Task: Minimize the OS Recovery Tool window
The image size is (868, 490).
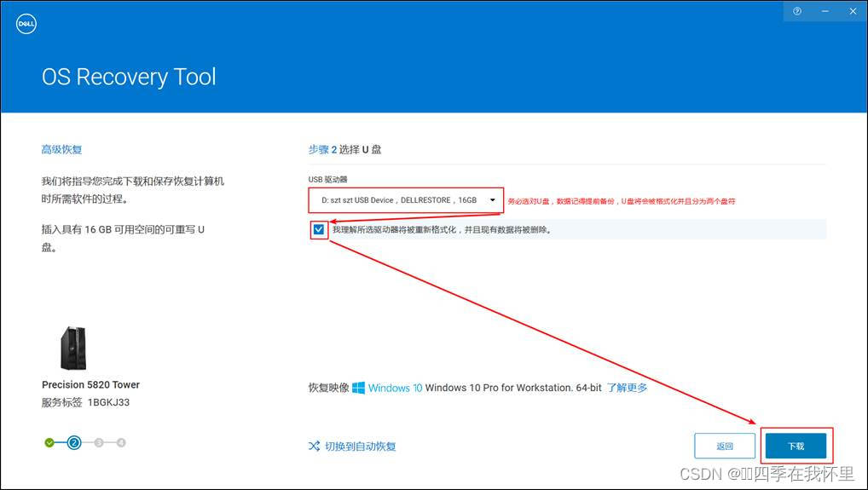Action: (825, 11)
